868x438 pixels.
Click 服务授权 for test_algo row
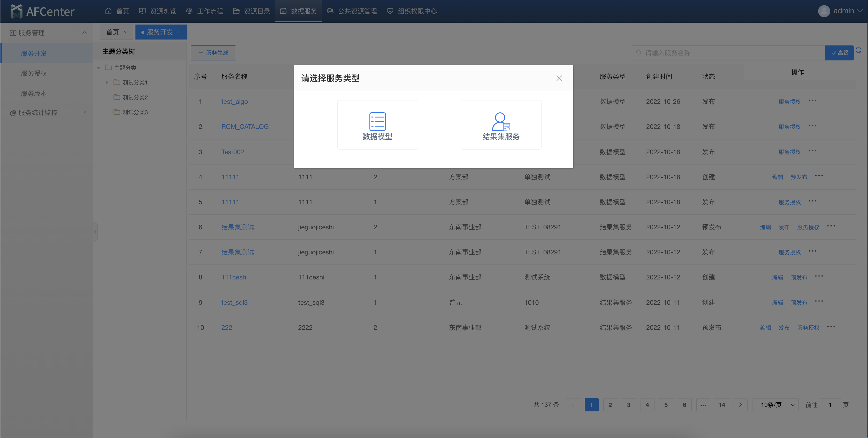789,102
